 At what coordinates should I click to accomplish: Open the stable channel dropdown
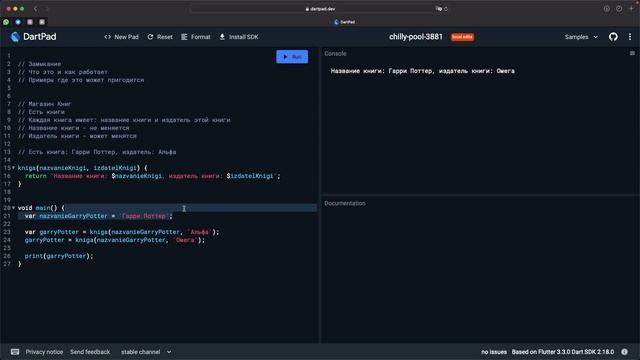(146, 352)
